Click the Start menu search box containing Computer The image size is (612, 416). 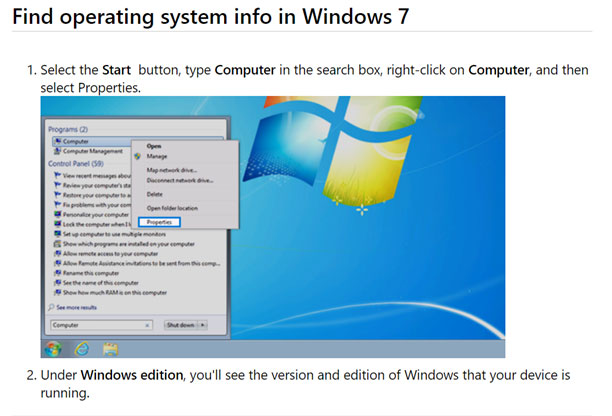(101, 325)
